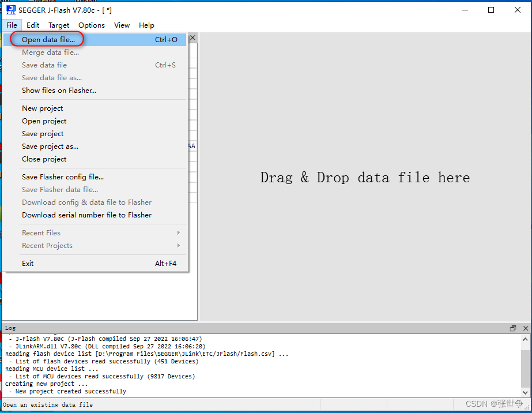Click 'Creating new project ...' log line
The image size is (532, 413).
tap(47, 384)
